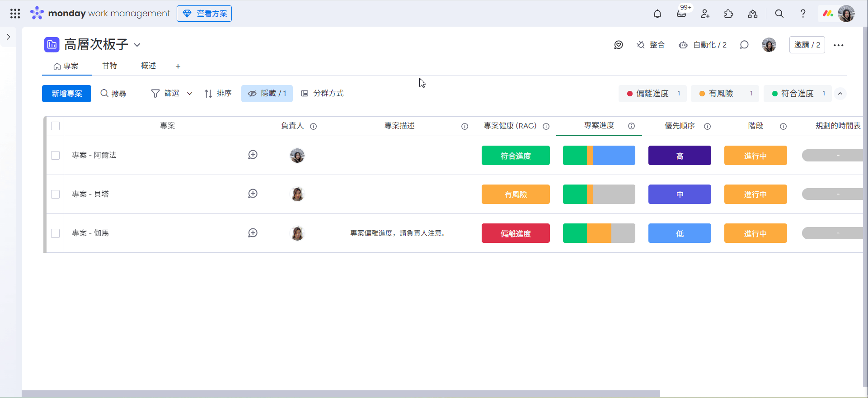This screenshot has height=398, width=868.
Task: Add an update to 專案 - 貝塔
Action: (x=253, y=194)
